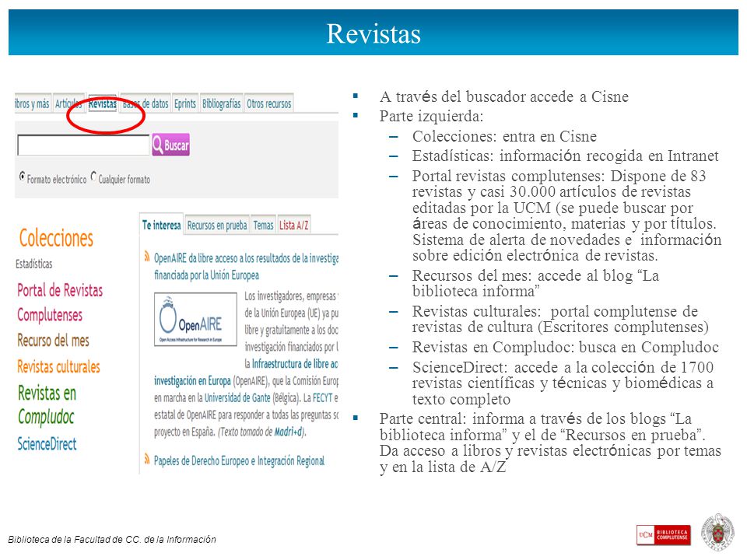
Task: Open the Te interesa tab
Action: [x=162, y=225]
